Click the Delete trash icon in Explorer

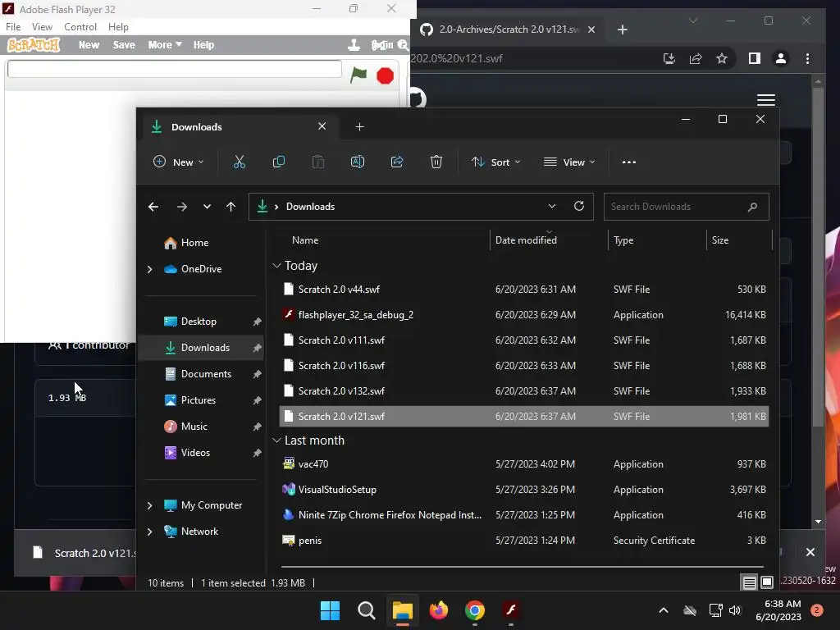click(x=436, y=162)
